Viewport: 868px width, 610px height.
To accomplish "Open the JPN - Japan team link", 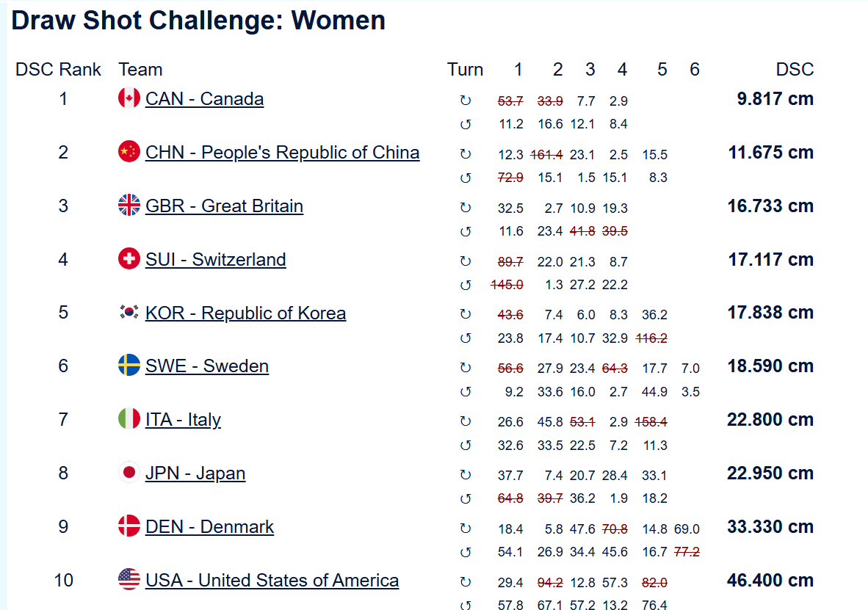I will pyautogui.click(x=195, y=473).
